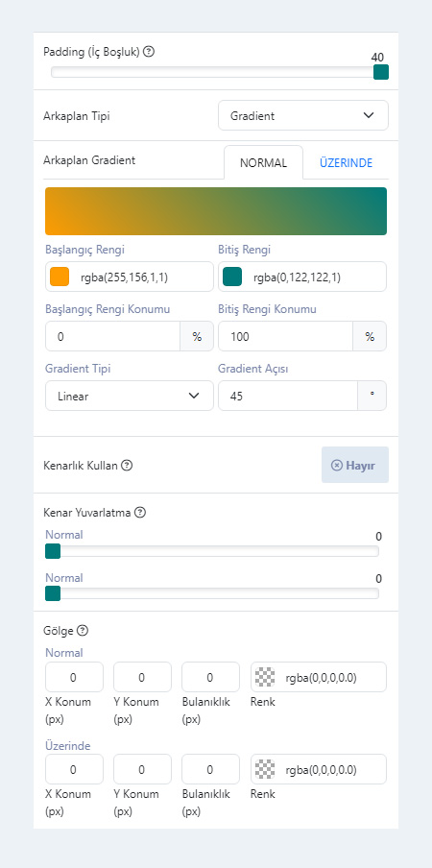The height and width of the screenshot is (868, 432).
Task: Focus the Bitiş Rengi Konumu input
Action: pyautogui.click(x=286, y=337)
